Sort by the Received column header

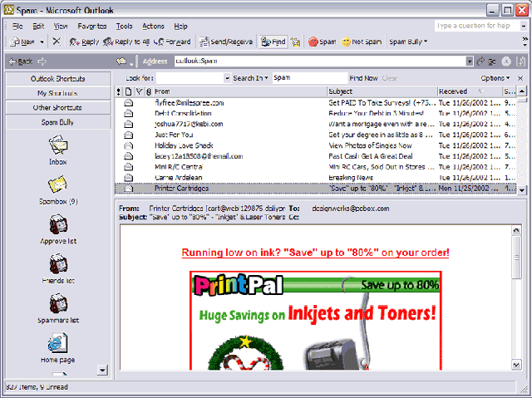point(470,91)
